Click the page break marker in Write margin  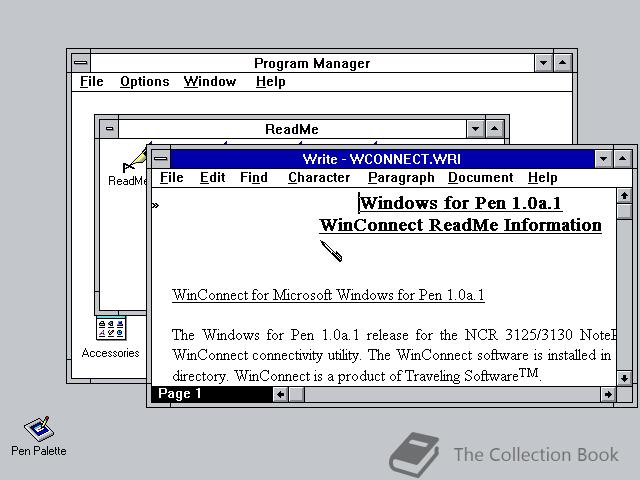(155, 205)
